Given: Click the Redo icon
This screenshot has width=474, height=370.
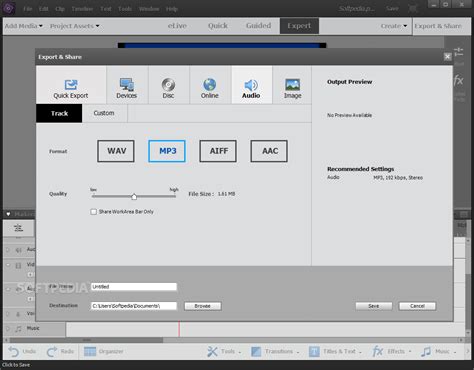Looking at the screenshot, I should point(52,351).
